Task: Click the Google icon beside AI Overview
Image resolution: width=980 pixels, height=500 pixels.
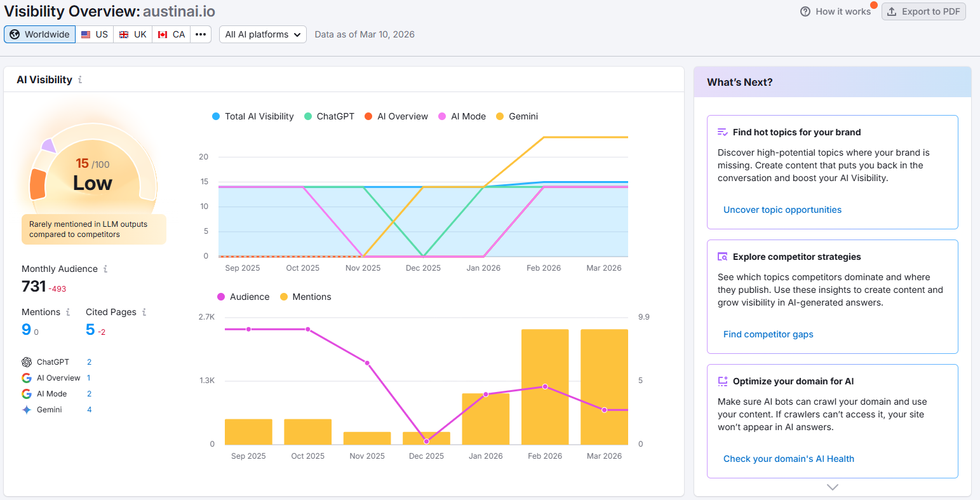Action: (x=27, y=378)
